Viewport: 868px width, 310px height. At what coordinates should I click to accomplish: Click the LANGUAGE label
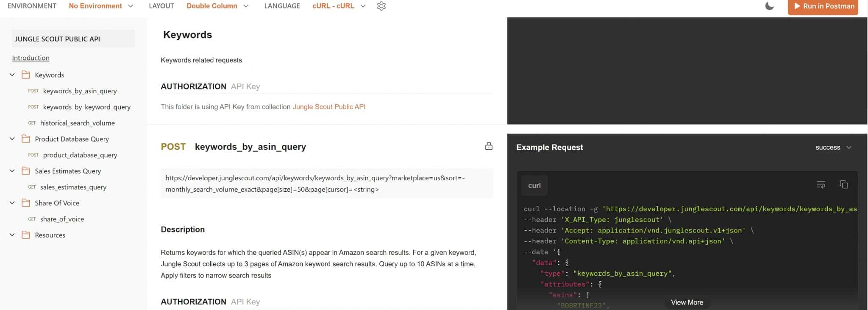(x=282, y=6)
